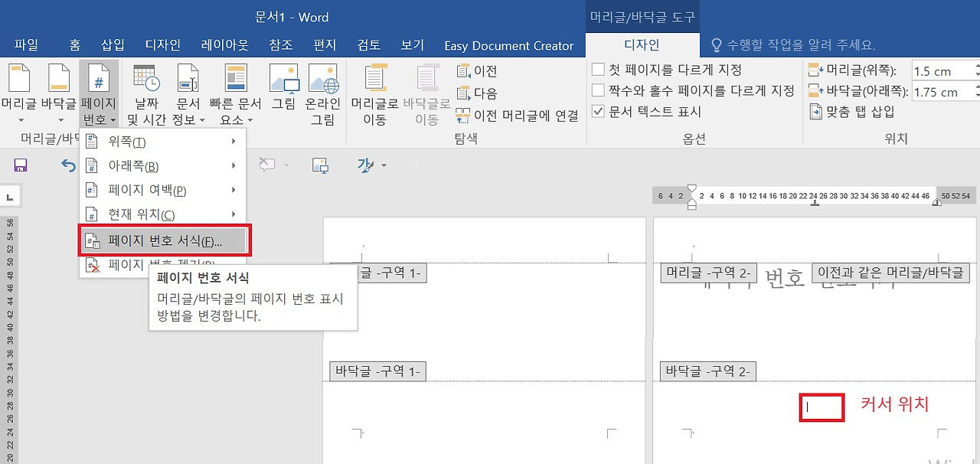The width and height of the screenshot is (980, 464).
Task: Increase 머리글(위쪽) value with up stepper
Action: coord(977,66)
